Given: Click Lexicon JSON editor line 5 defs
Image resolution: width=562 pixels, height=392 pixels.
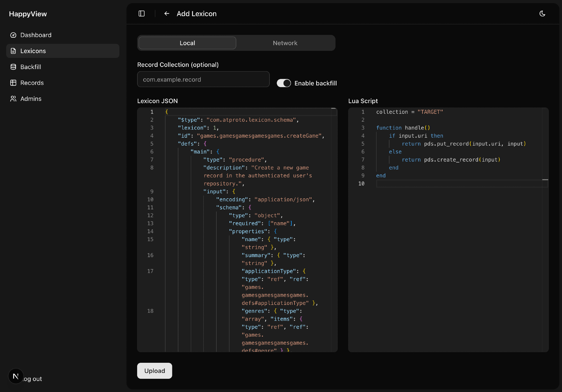Looking at the screenshot, I should click(187, 144).
